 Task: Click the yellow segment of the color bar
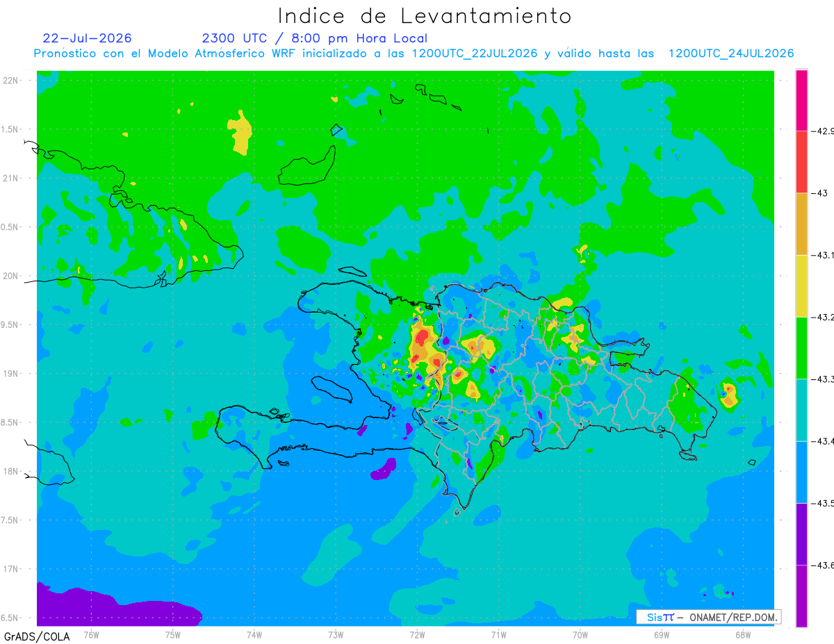click(801, 286)
